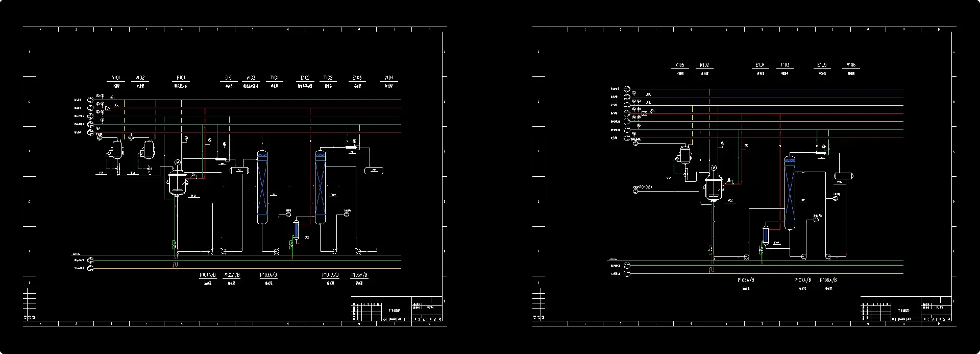Select the first packed column on left sheet
Viewport: 980px width, 354px height.
(x=262, y=187)
